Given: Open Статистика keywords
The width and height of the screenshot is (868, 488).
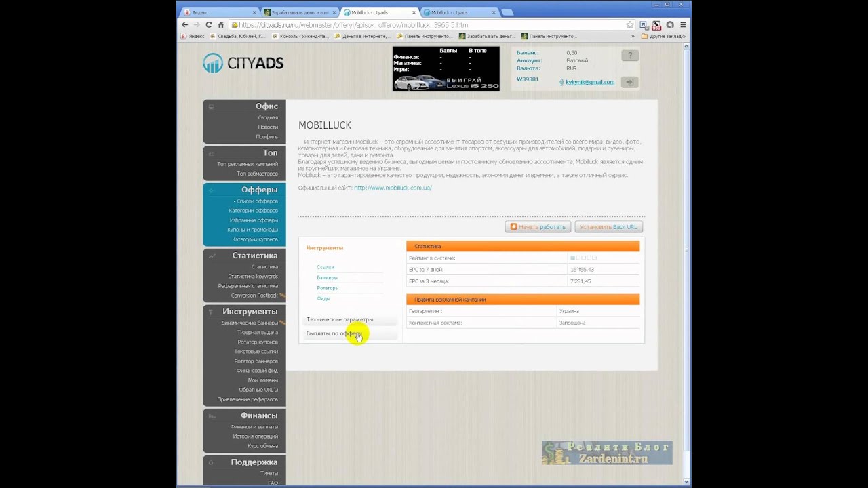Looking at the screenshot, I should coord(253,277).
